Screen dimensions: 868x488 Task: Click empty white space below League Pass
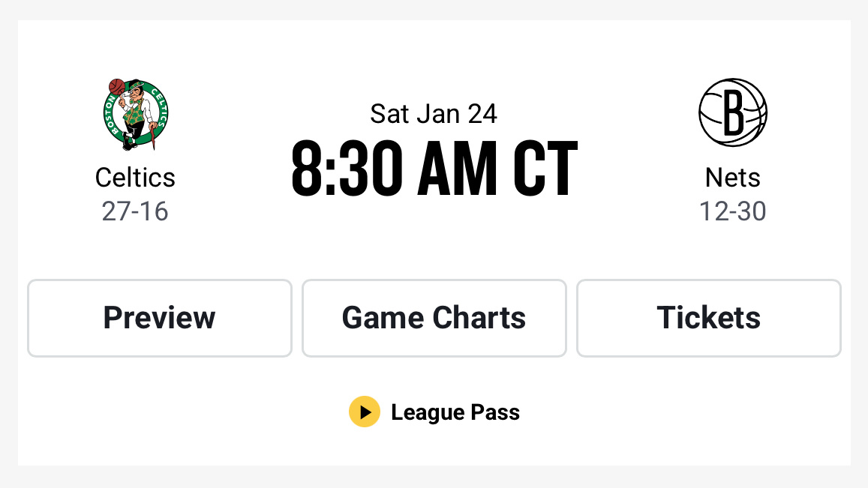pos(434,448)
